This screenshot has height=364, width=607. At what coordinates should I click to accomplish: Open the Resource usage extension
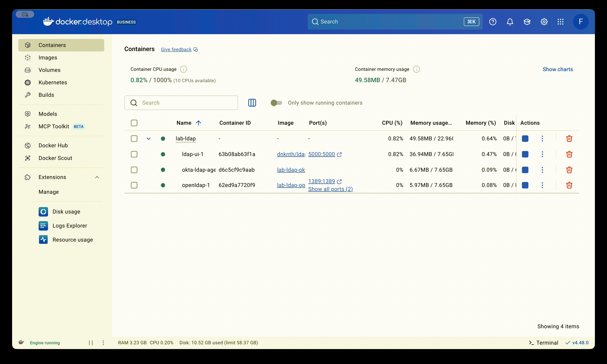(73, 240)
